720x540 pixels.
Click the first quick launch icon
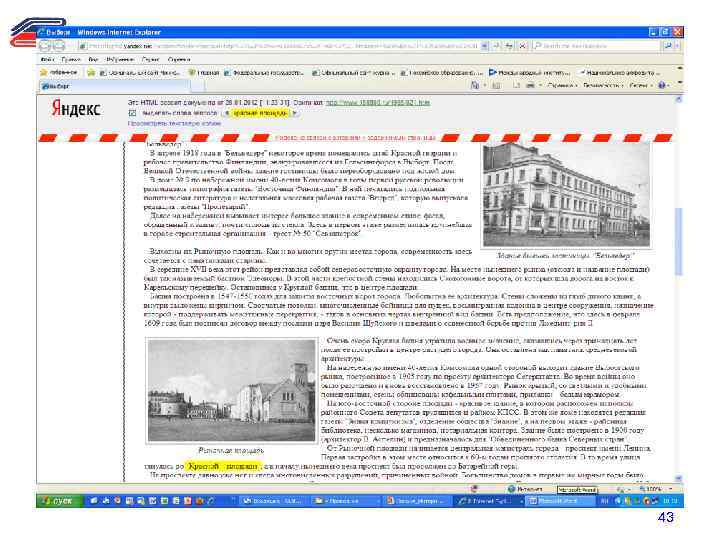coord(94,501)
